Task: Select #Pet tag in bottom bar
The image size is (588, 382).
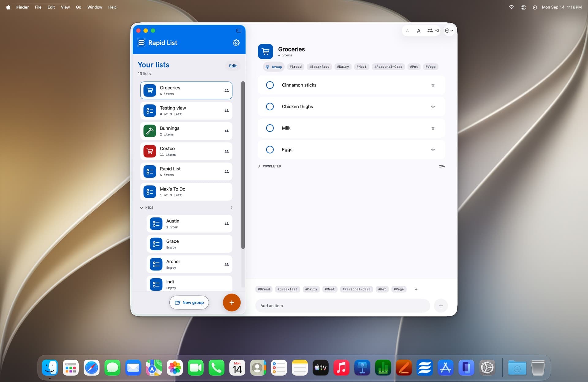Action: point(382,289)
